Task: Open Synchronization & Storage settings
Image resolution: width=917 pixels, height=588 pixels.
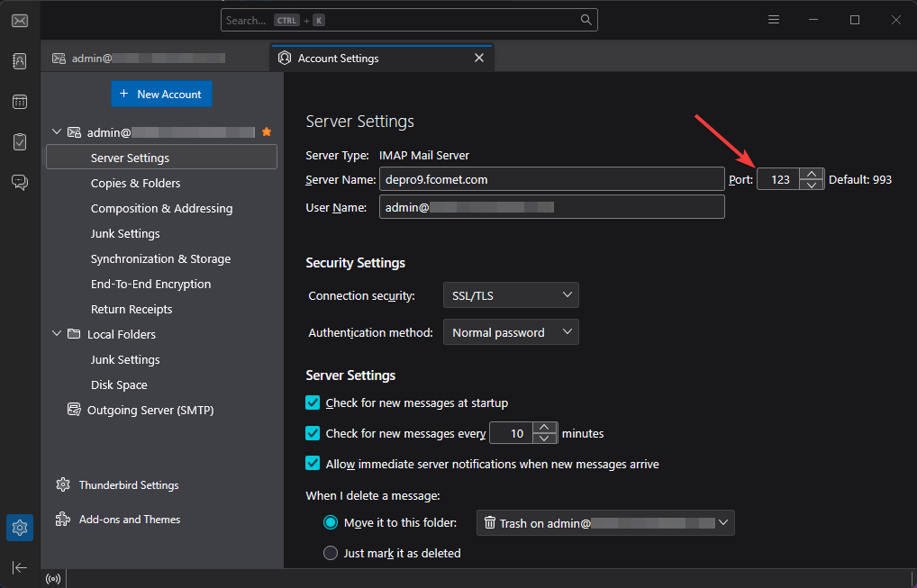Action: 161,258
